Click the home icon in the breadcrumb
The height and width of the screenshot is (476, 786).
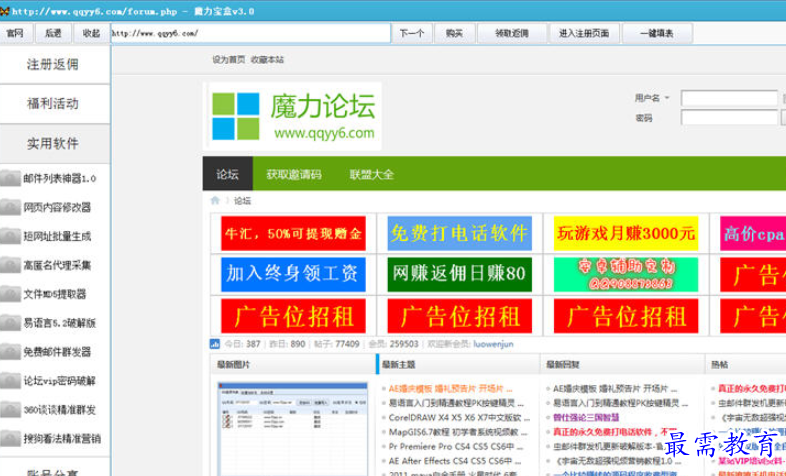coord(215,201)
